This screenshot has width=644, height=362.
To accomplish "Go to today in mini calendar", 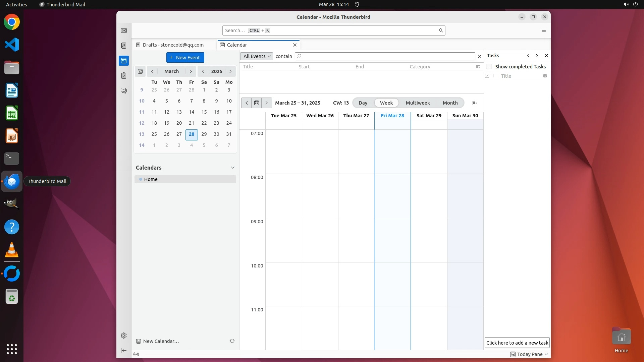I will tap(140, 71).
